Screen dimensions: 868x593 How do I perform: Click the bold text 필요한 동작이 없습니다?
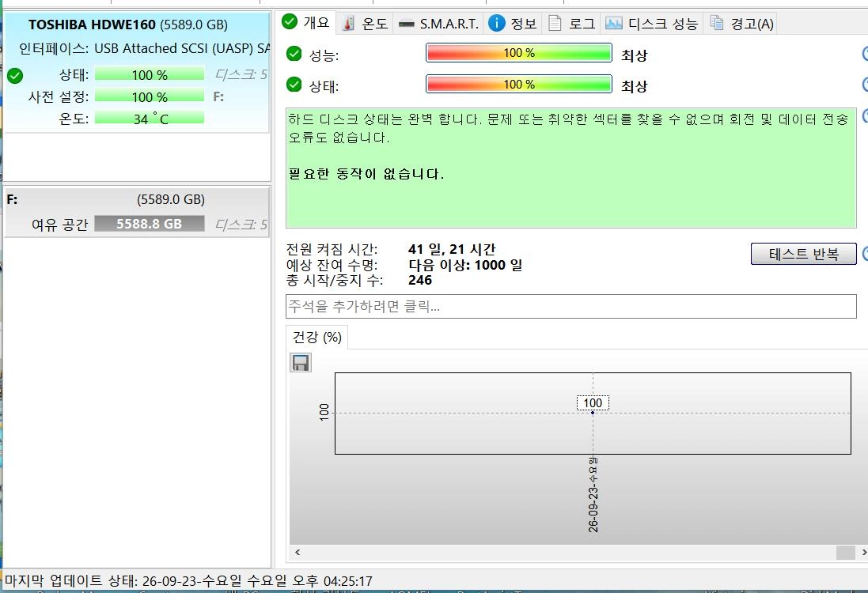point(366,174)
